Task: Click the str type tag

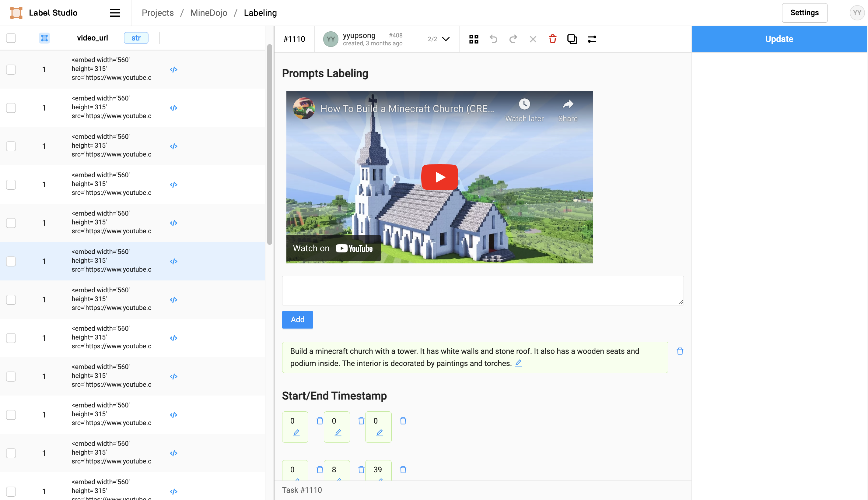Action: click(136, 38)
